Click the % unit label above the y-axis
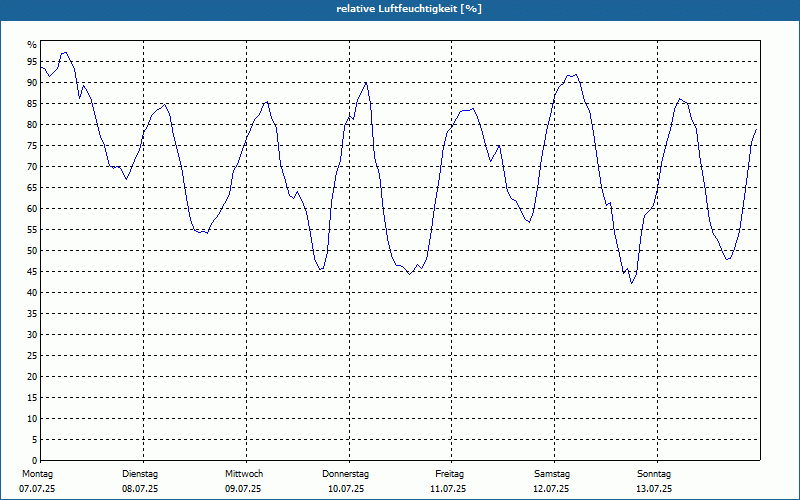Viewport: 800px width, 500px height. [x=32, y=45]
